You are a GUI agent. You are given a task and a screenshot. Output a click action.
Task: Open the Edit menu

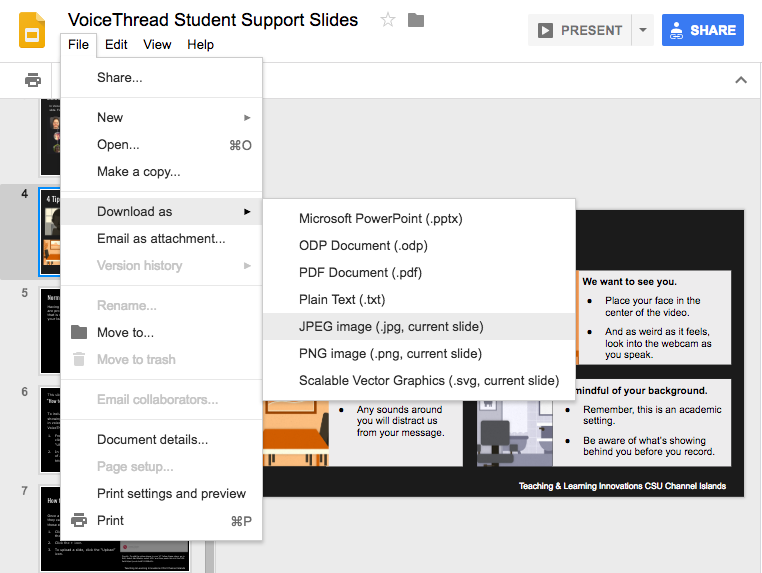pyautogui.click(x=116, y=45)
